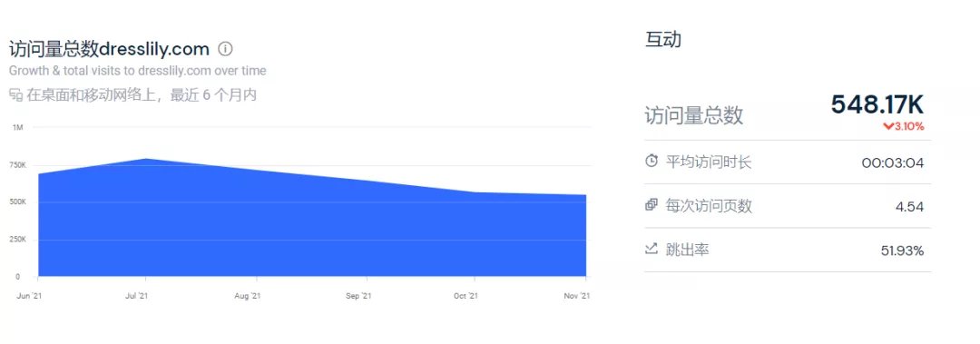Click the clock icon for average visit duration

click(x=652, y=162)
